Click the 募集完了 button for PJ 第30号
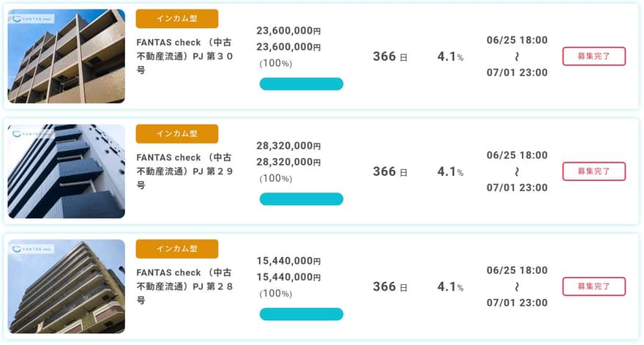The image size is (644, 345). [594, 56]
